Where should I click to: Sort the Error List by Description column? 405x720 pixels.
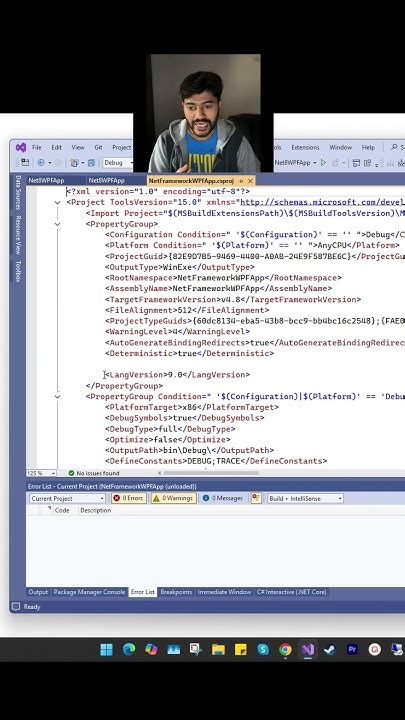click(x=96, y=510)
